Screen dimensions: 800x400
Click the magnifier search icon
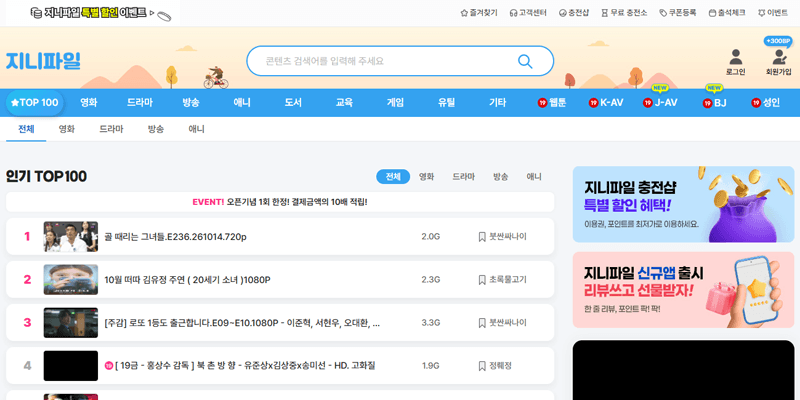(x=525, y=61)
